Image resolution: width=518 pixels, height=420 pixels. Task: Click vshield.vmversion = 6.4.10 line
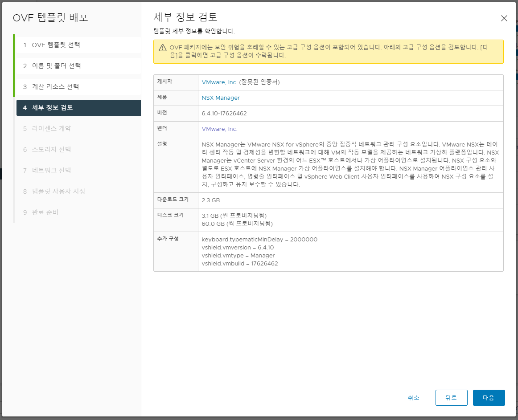pos(238,248)
